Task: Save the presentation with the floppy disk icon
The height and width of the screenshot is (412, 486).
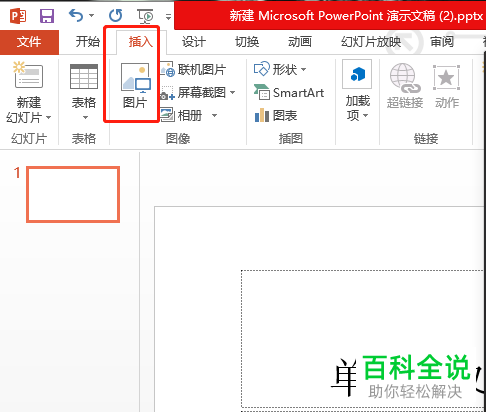Action: click(47, 16)
